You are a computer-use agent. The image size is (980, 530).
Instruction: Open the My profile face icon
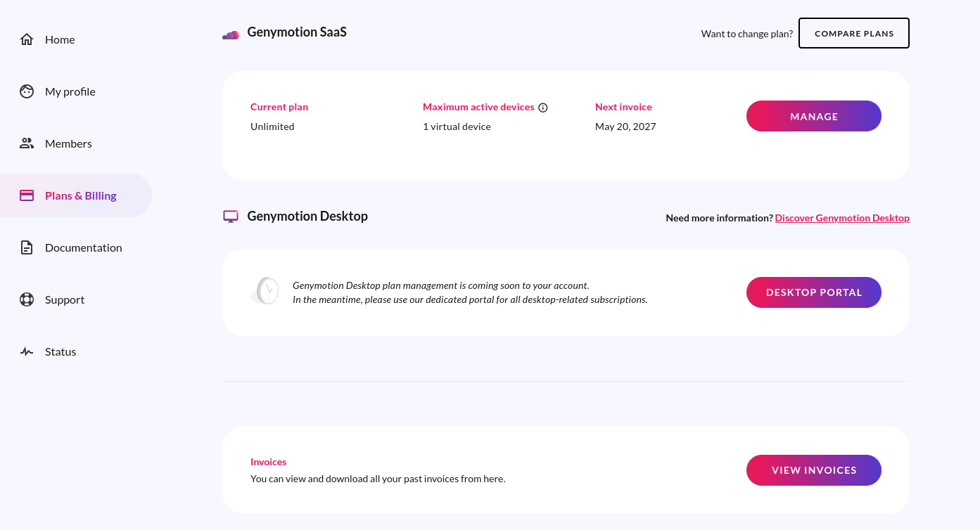coord(27,91)
